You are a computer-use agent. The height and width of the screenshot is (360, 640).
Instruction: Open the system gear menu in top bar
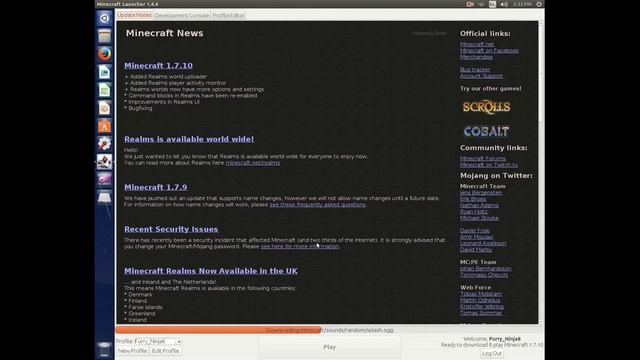click(539, 4)
